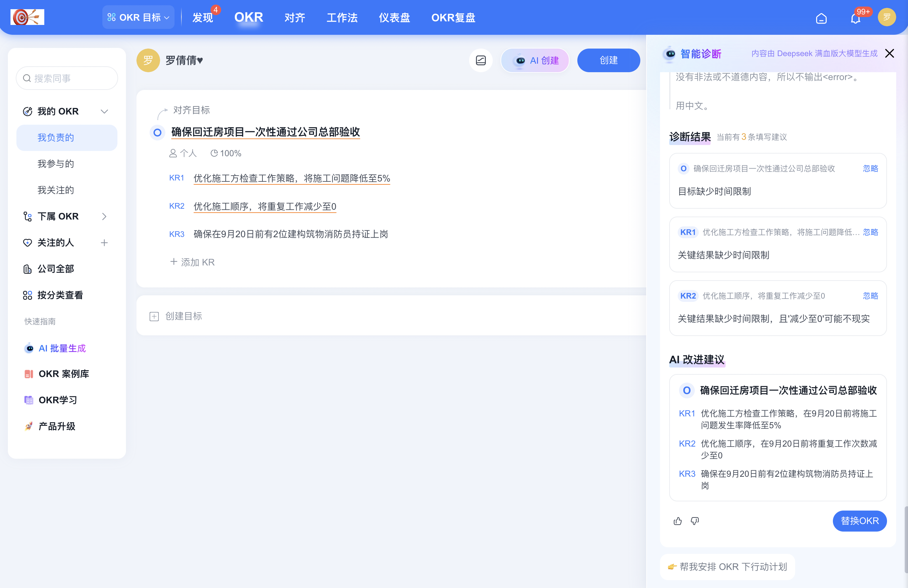Open the OKR复盘 menu item

point(453,17)
